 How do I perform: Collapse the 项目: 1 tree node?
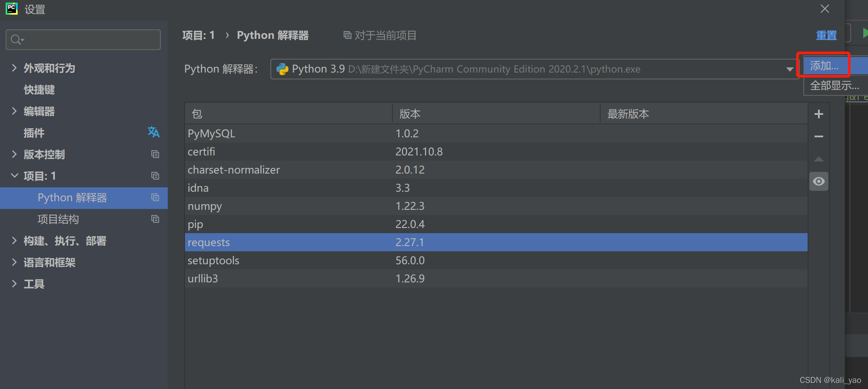(14, 175)
